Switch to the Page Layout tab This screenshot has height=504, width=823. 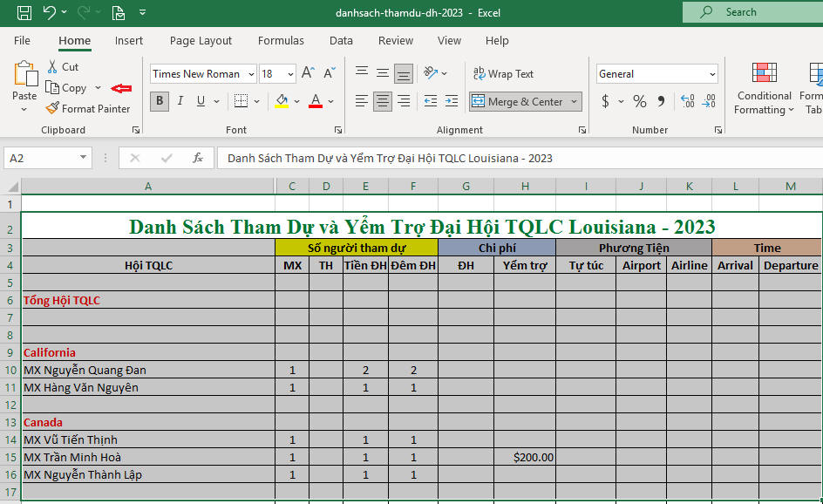click(x=201, y=41)
